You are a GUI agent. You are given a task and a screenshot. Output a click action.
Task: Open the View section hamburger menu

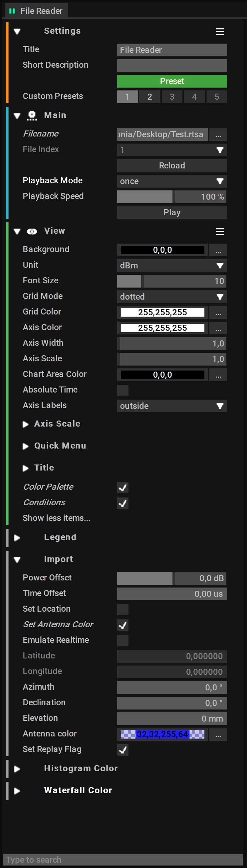click(220, 232)
